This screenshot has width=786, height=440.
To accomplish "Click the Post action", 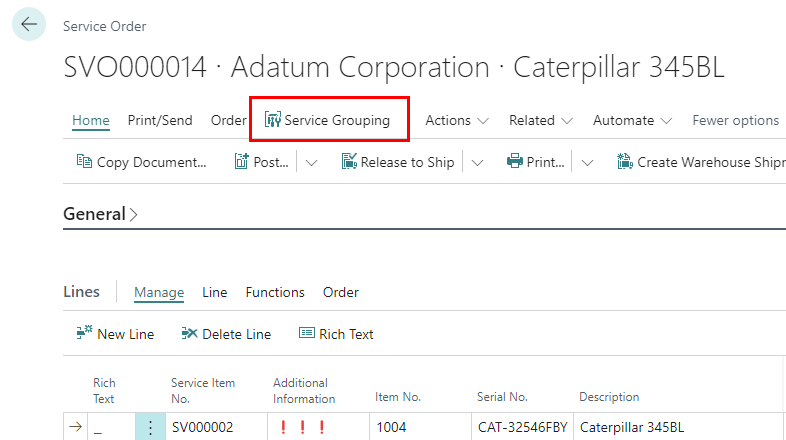I will [x=262, y=162].
